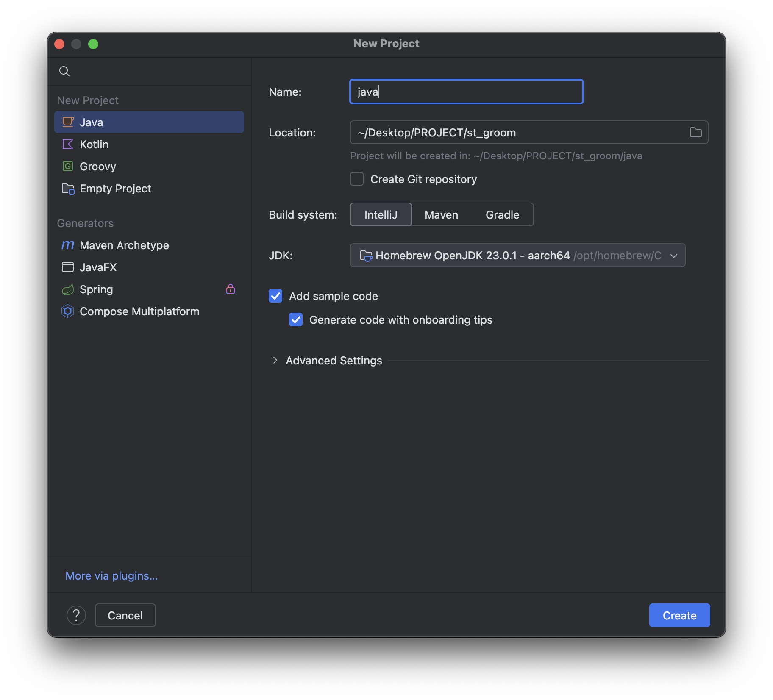Uncheck Add sample code
The width and height of the screenshot is (773, 700).
pyautogui.click(x=275, y=296)
